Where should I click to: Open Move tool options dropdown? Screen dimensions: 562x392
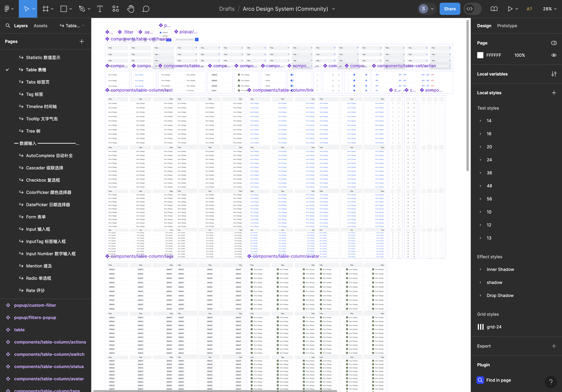coord(34,9)
